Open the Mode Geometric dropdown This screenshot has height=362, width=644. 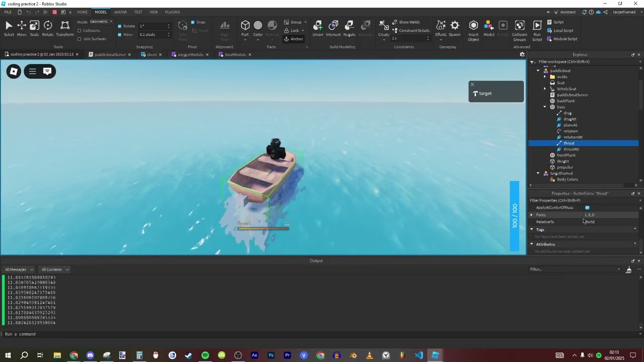[x=101, y=22]
